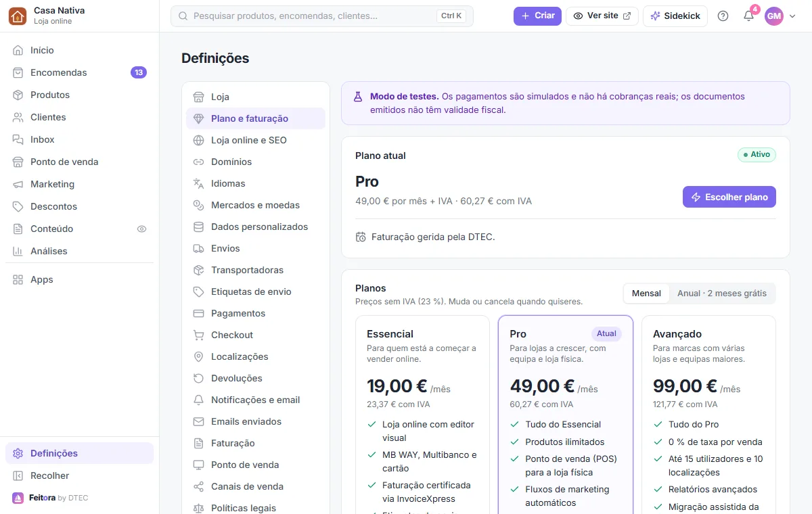The width and height of the screenshot is (812, 514).
Task: Open Transportadoras settings
Action: [x=256, y=270]
